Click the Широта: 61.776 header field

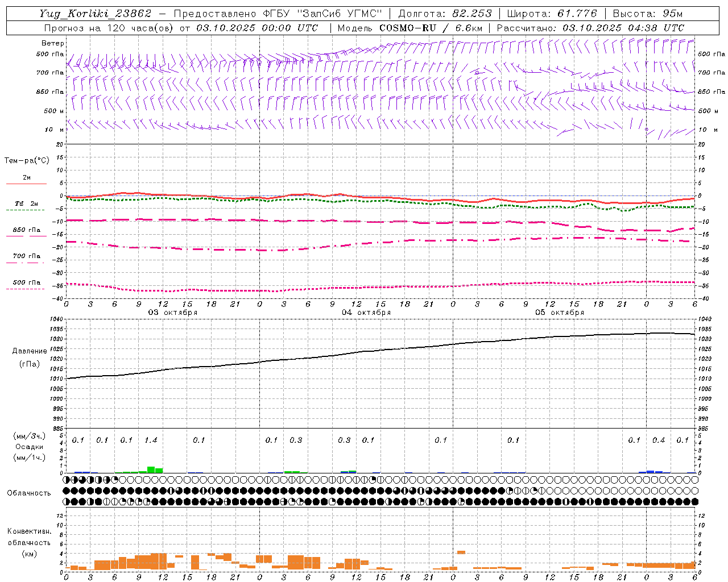coord(552,14)
